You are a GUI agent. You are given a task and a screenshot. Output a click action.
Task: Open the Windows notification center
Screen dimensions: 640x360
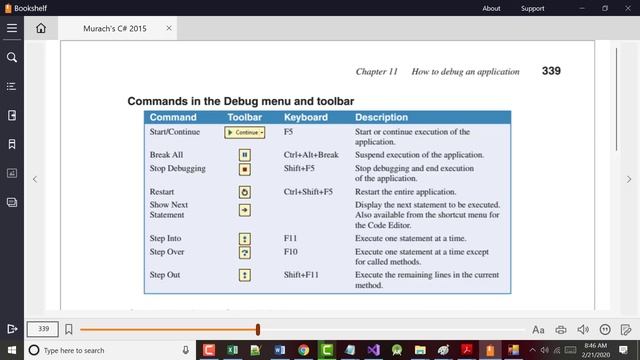click(x=623, y=350)
